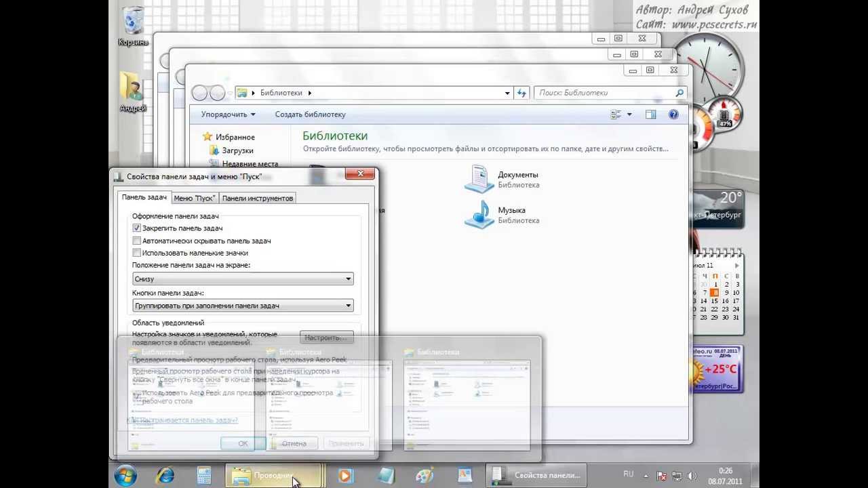Click the Back button in Библиотеки window
Viewport: 868px width, 488px height.
(x=200, y=93)
